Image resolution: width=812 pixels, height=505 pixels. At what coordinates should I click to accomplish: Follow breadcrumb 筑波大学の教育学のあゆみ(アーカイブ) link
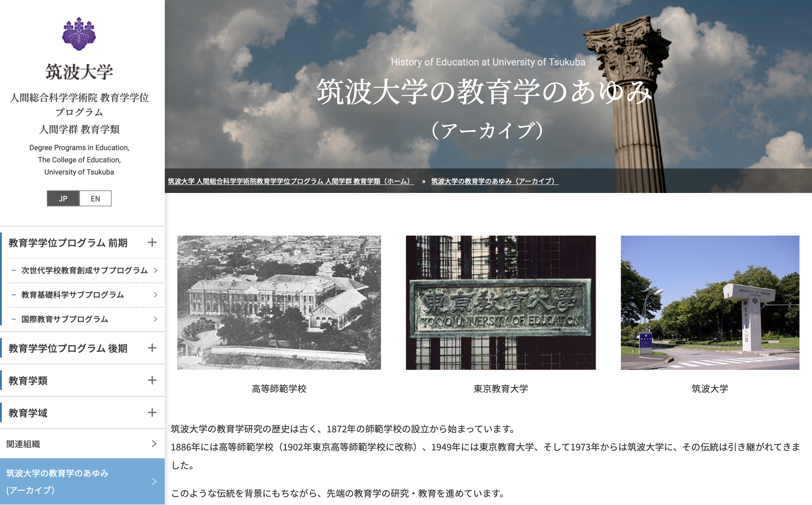click(495, 181)
